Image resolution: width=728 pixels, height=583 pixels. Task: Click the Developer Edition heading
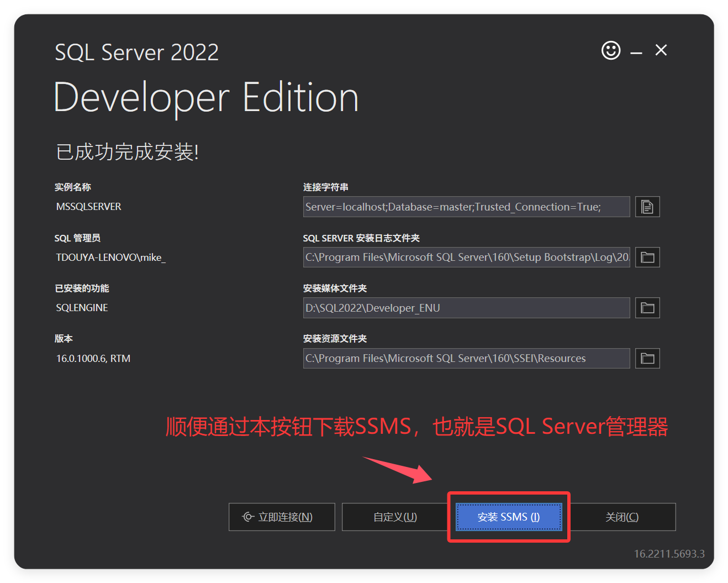pos(206,98)
